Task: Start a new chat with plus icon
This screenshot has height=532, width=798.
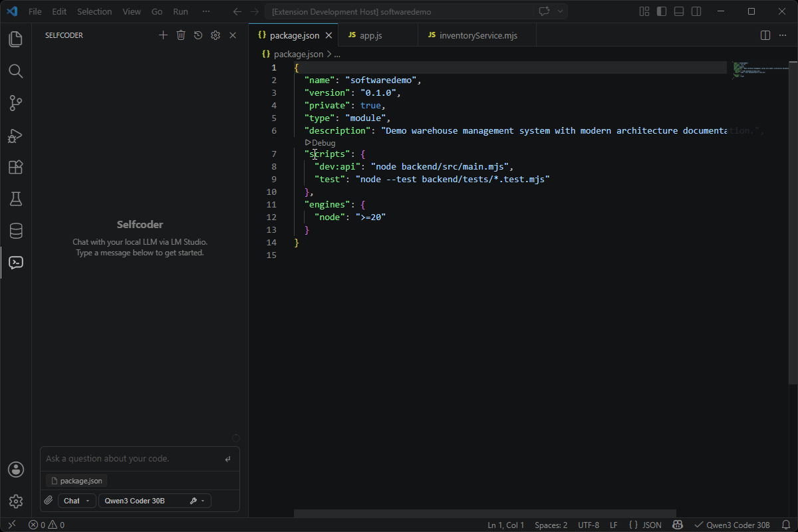Action: pos(163,35)
